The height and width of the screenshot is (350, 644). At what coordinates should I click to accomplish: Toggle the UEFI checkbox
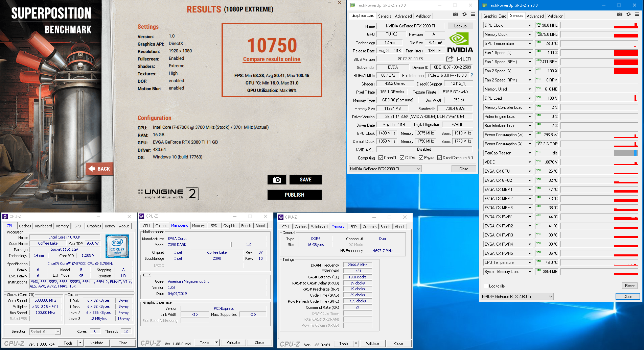(x=459, y=59)
